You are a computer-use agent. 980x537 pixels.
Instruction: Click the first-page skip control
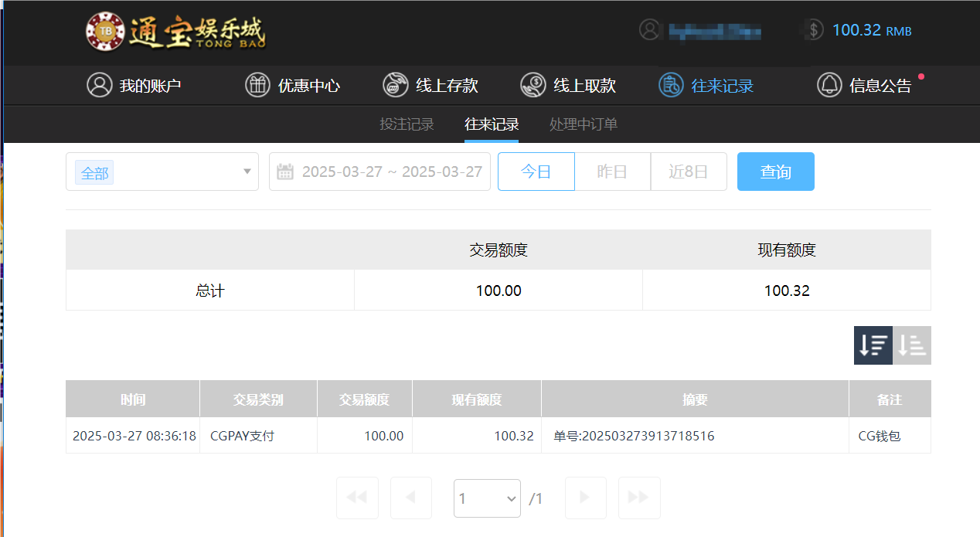(357, 498)
